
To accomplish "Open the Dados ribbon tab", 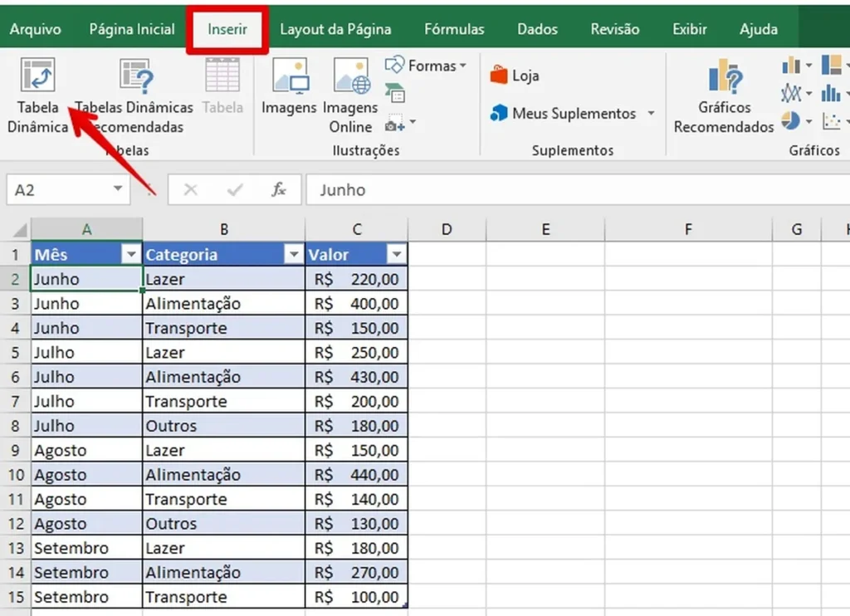I will (536, 27).
